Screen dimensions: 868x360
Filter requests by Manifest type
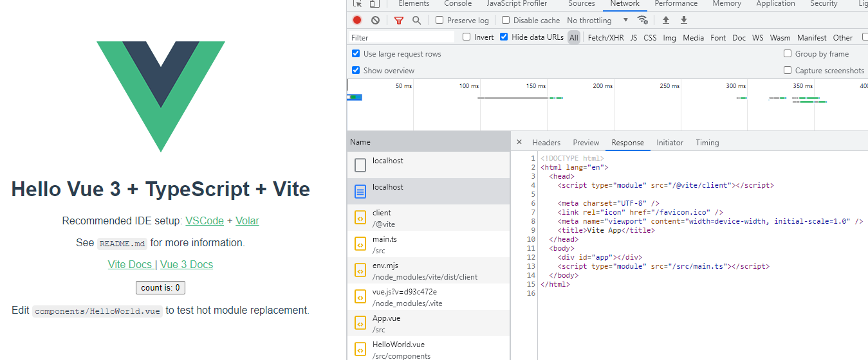click(812, 38)
